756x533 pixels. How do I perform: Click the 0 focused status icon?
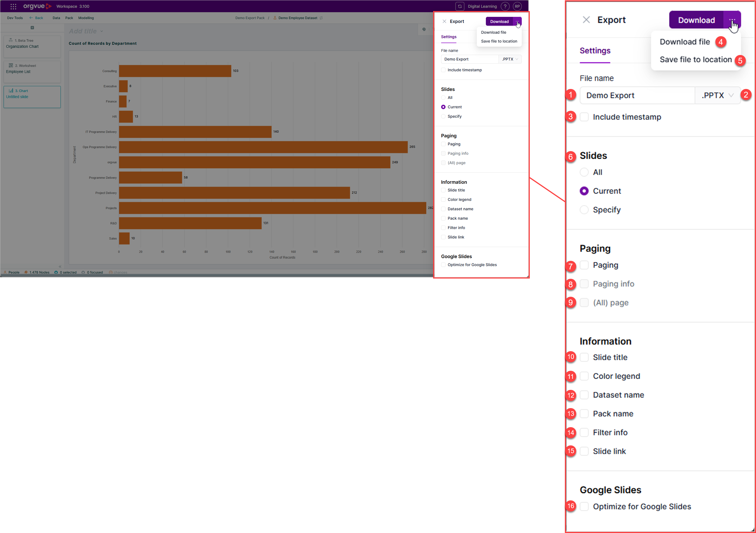point(83,272)
